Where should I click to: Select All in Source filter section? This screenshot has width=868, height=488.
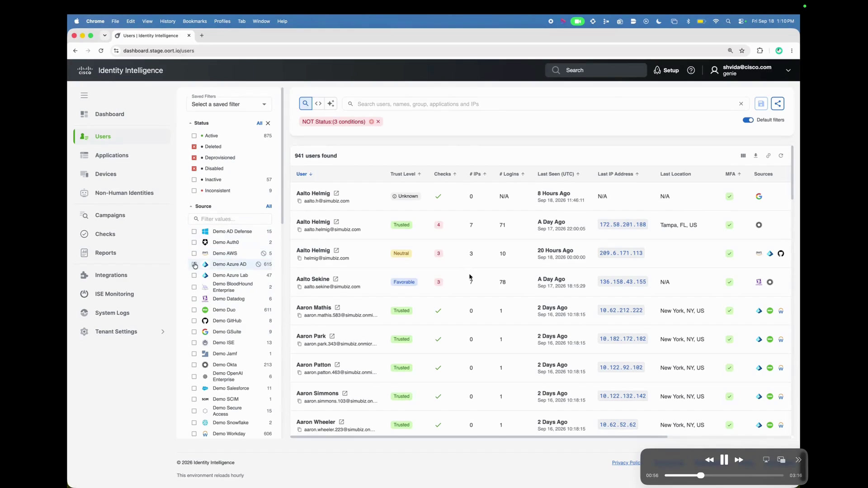click(269, 206)
